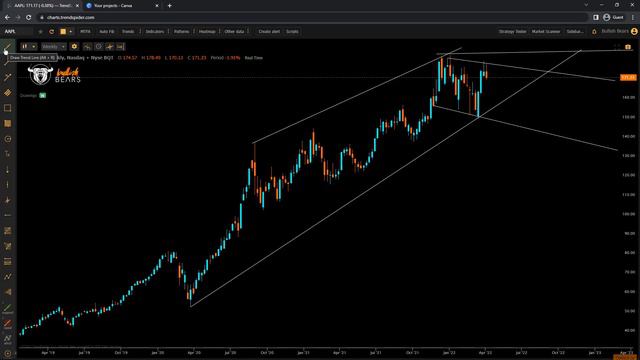Click the Create alert button
The height and width of the screenshot is (360, 640).
269,31
